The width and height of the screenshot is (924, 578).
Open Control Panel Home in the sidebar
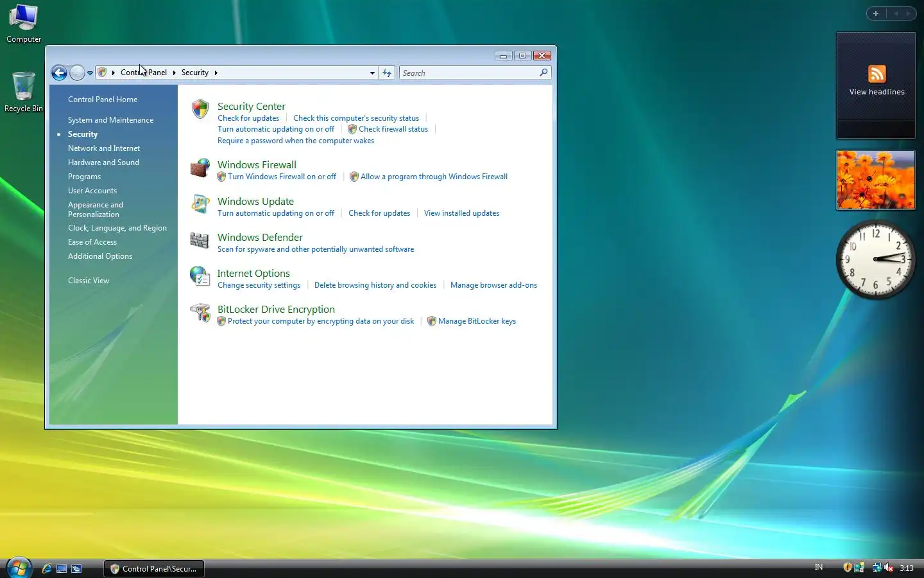pos(103,100)
